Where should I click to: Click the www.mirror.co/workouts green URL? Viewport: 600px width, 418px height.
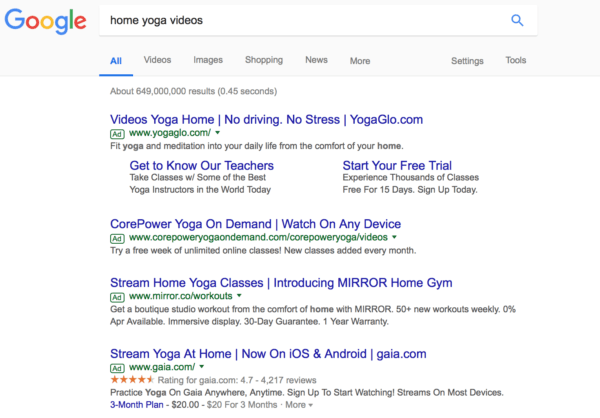(181, 296)
